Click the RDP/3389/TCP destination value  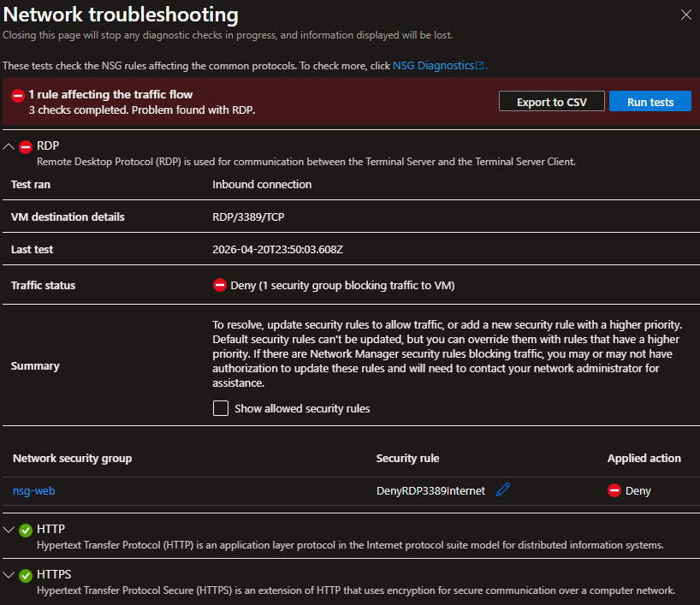248,217
